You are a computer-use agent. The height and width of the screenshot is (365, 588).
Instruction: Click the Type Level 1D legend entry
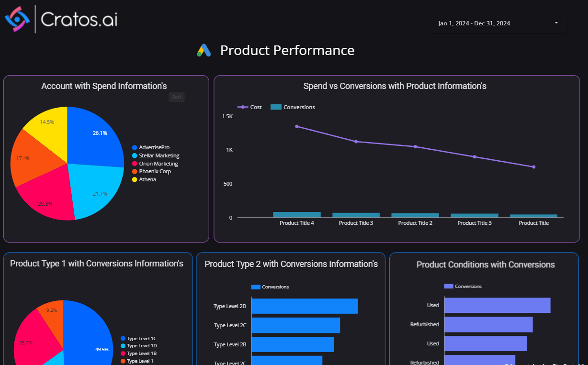click(x=139, y=345)
